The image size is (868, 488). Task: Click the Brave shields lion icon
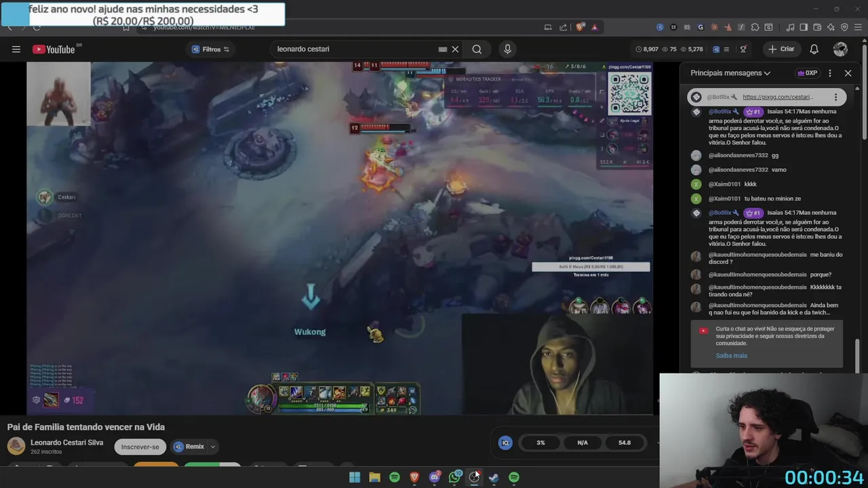click(580, 27)
